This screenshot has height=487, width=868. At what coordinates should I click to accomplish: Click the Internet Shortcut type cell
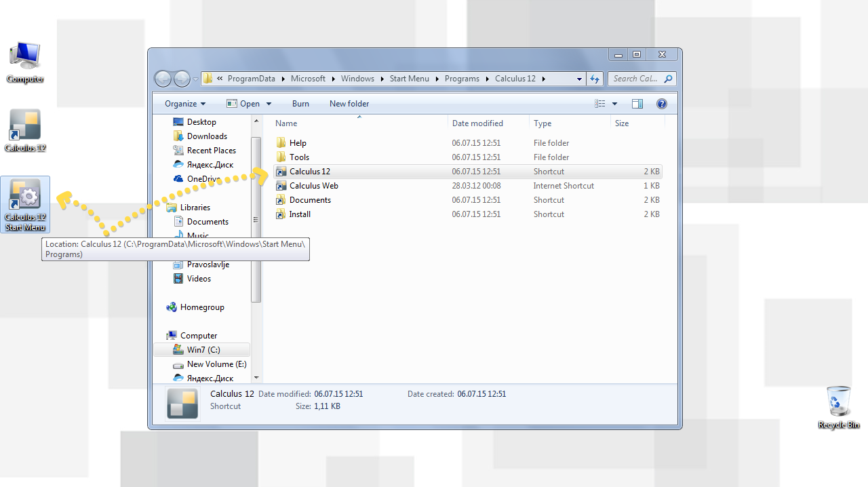(564, 186)
